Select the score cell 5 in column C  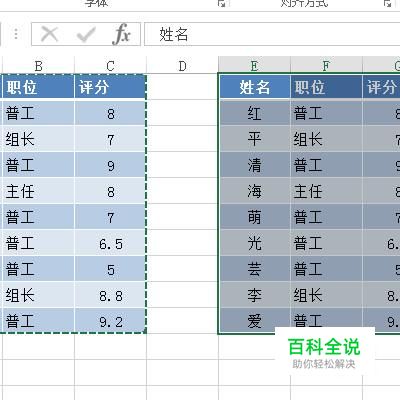(x=110, y=269)
